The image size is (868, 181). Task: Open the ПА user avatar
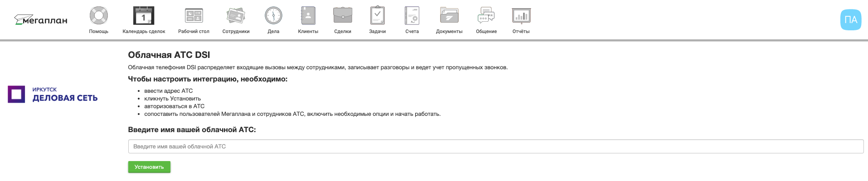tap(851, 20)
